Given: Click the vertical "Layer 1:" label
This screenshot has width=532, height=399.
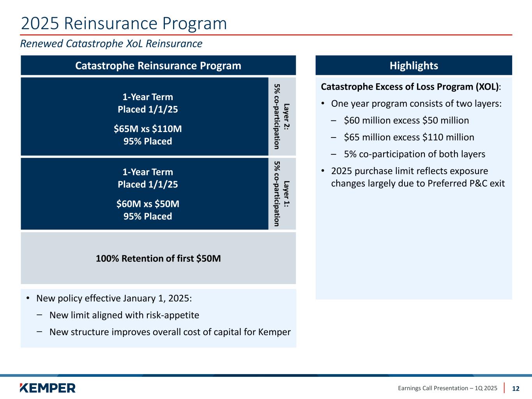Looking at the screenshot, I should (x=286, y=194).
